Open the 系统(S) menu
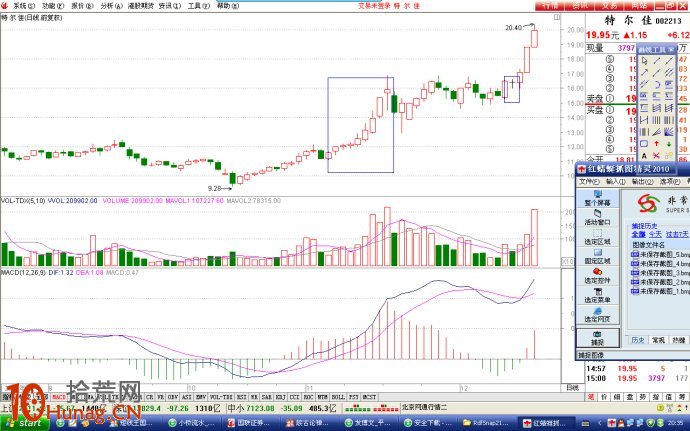Screen dimensions: 690x431 point(24,6)
